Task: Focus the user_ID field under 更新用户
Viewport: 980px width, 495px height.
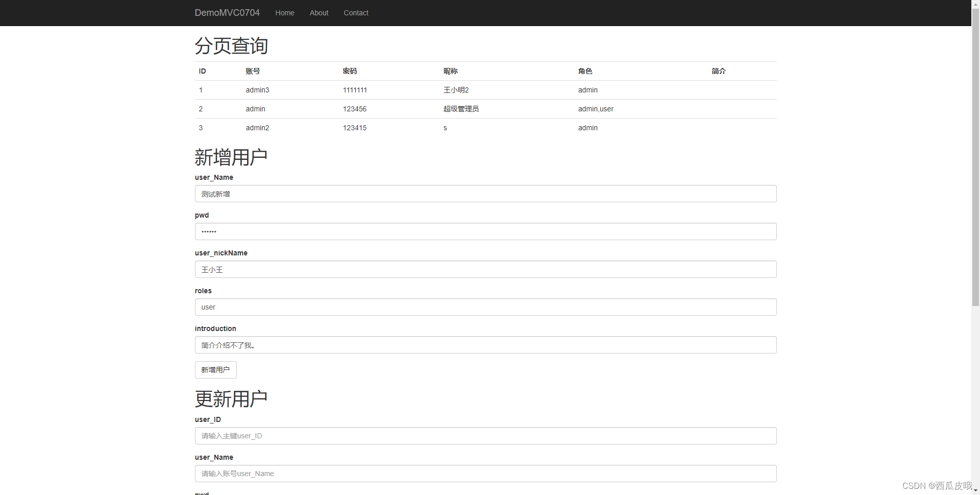Action: pyautogui.click(x=485, y=436)
